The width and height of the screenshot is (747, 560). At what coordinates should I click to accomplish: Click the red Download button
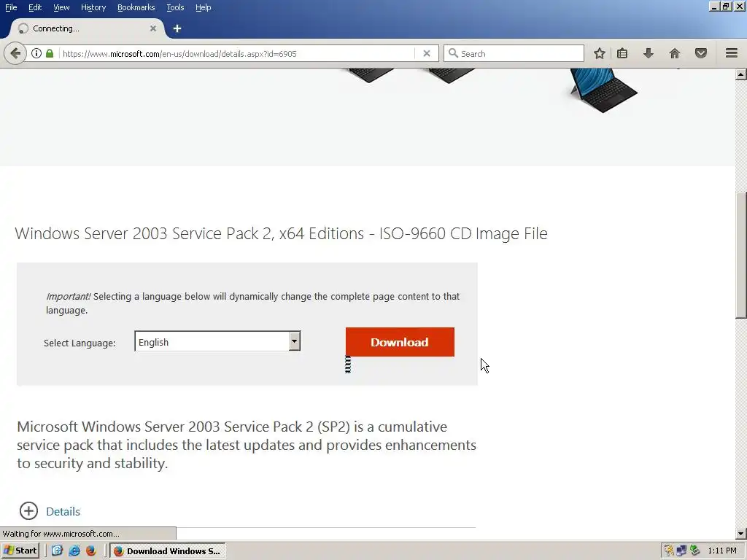[400, 342]
